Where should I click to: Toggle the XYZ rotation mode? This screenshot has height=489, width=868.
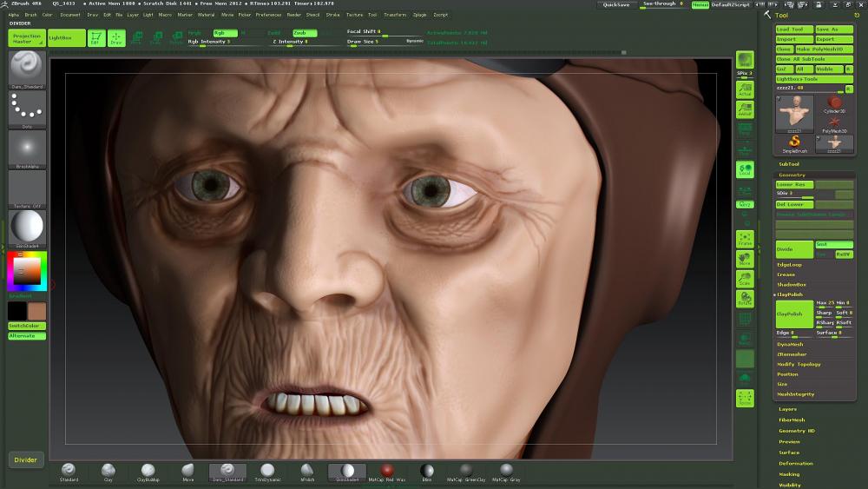[745, 204]
